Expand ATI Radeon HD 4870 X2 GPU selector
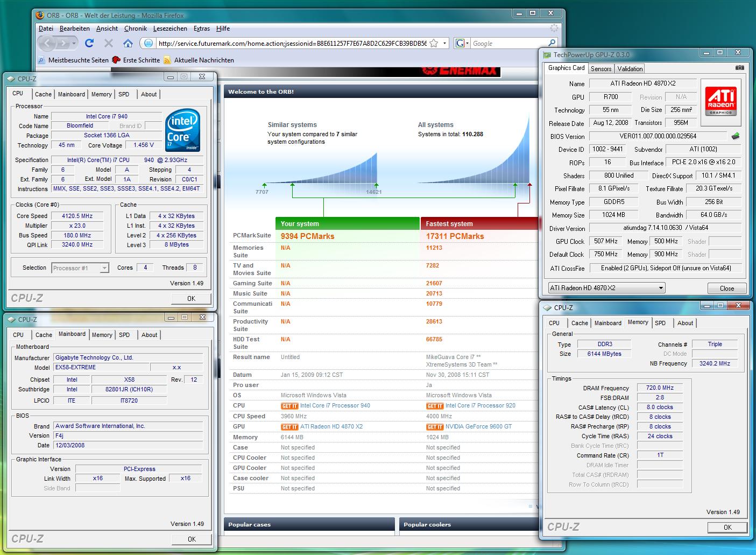 (606, 288)
